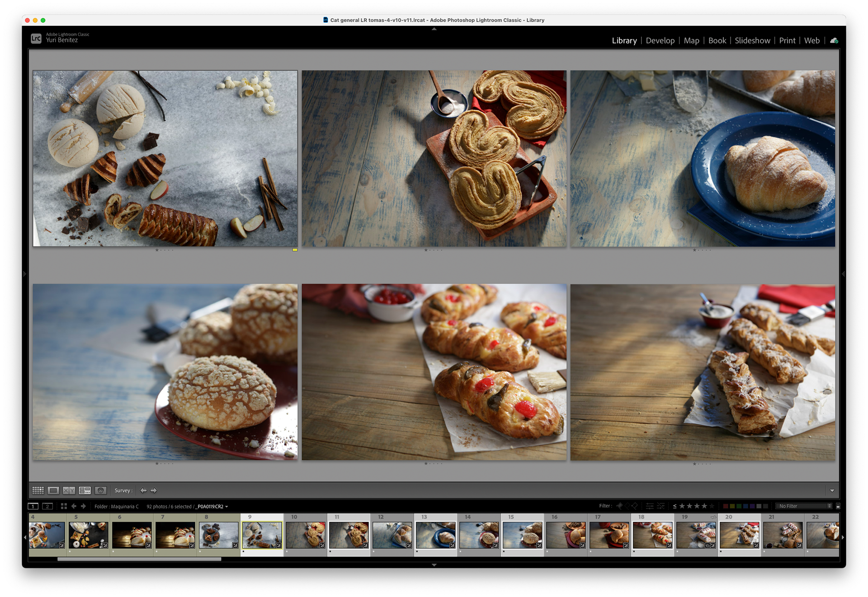Turn filters on or off with switch
Viewport: 868px width, 597px height.
(838, 506)
